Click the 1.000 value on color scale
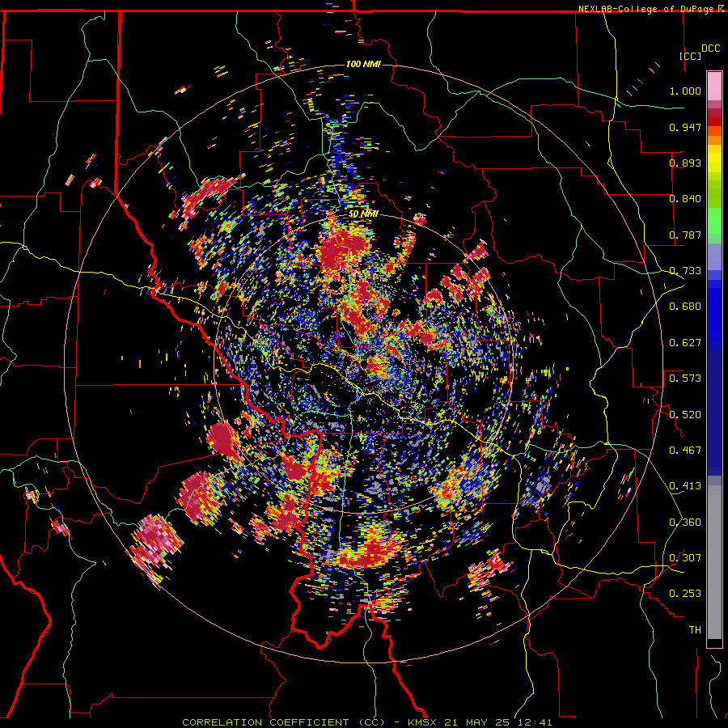This screenshot has width=728, height=728. point(685,91)
